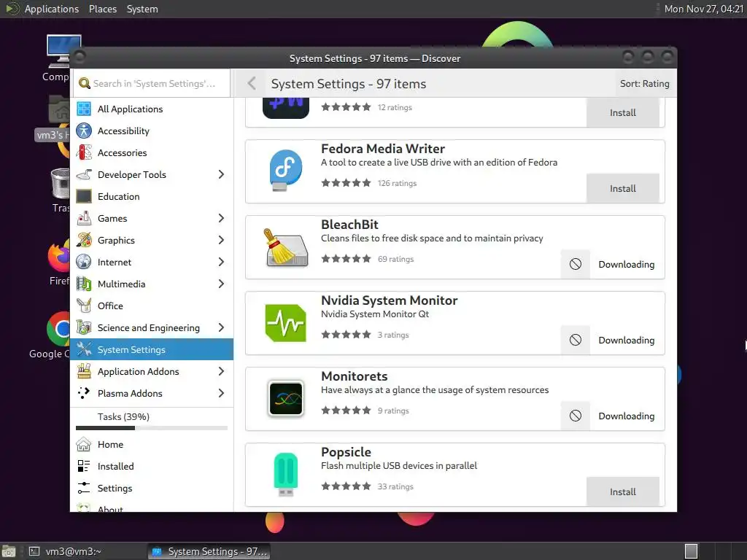Open the Monitorets title
Screen dimensions: 747x560
coord(355,376)
